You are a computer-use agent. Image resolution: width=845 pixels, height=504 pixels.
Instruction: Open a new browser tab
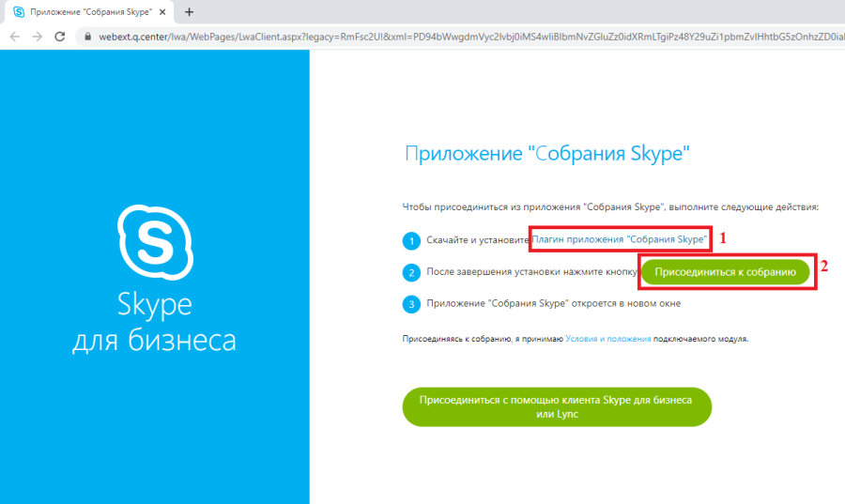(189, 12)
